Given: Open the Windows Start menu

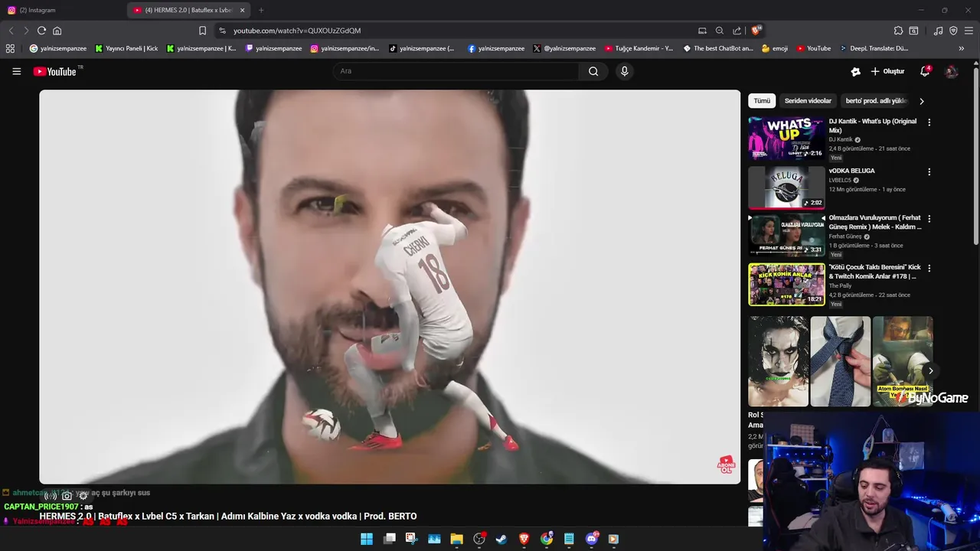Looking at the screenshot, I should (x=367, y=539).
